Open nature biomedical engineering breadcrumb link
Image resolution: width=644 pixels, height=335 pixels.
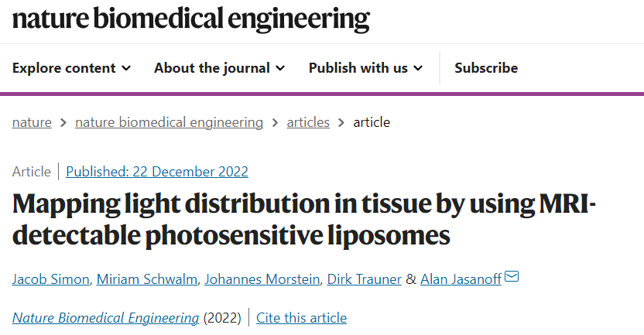170,122
